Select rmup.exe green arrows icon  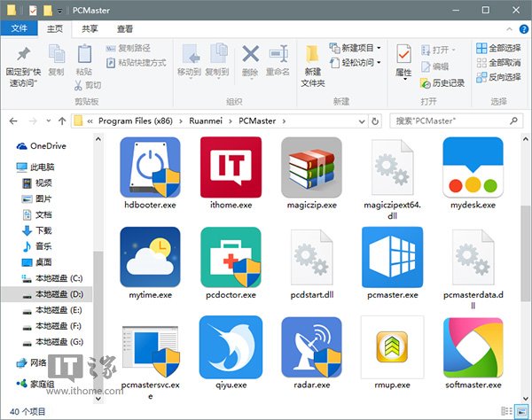pyautogui.click(x=392, y=347)
